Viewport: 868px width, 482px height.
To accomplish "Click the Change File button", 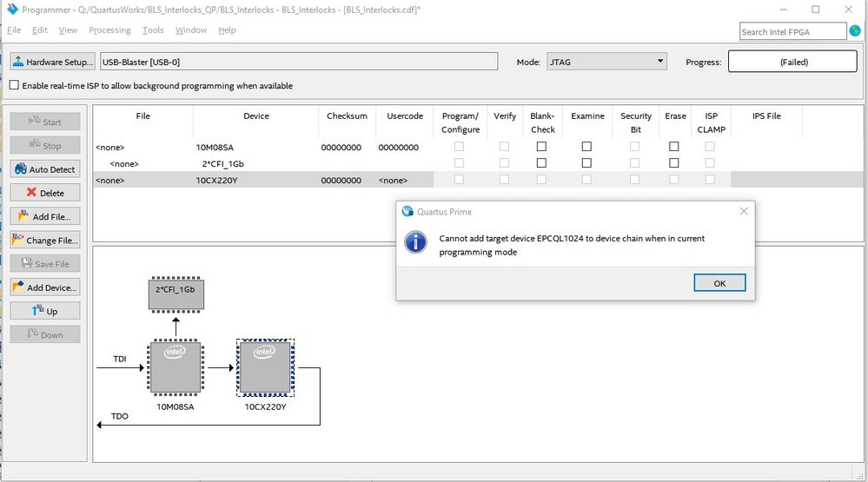I will pyautogui.click(x=45, y=241).
